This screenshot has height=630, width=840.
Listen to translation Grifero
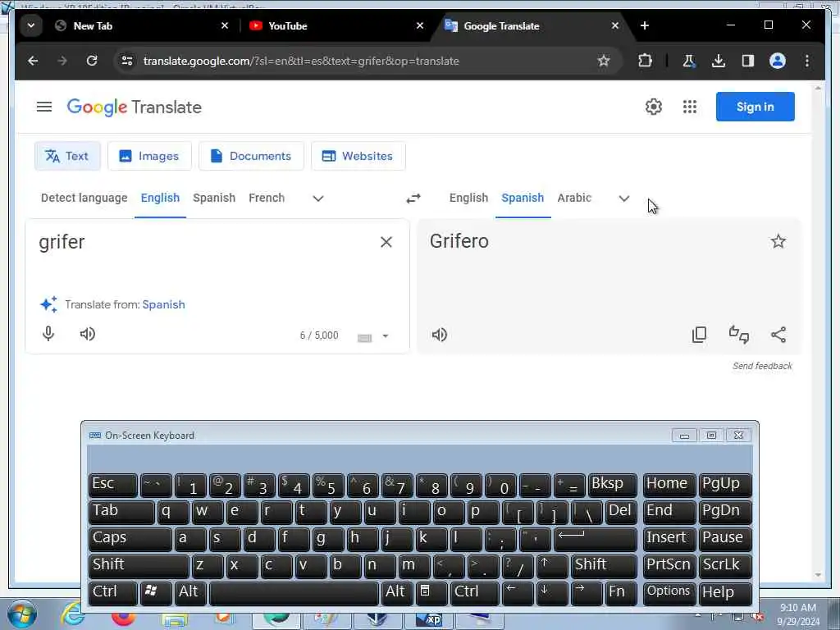[440, 335]
